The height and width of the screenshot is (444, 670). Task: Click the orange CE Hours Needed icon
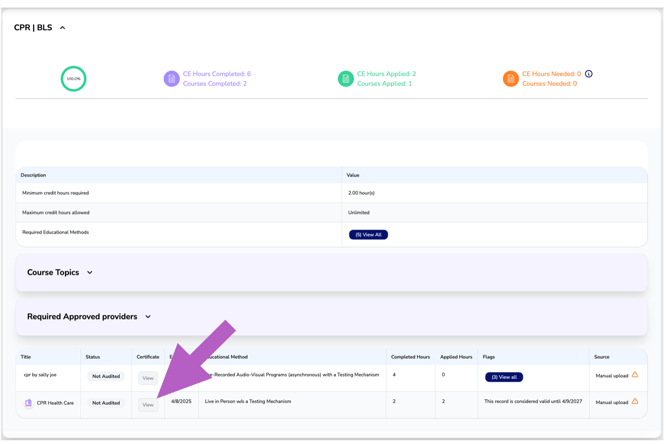510,79
